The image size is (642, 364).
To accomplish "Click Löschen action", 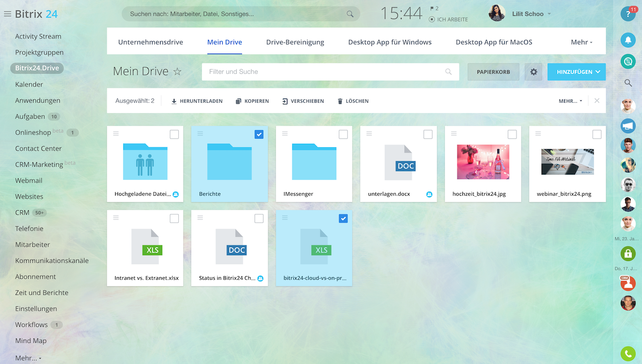I will point(353,101).
